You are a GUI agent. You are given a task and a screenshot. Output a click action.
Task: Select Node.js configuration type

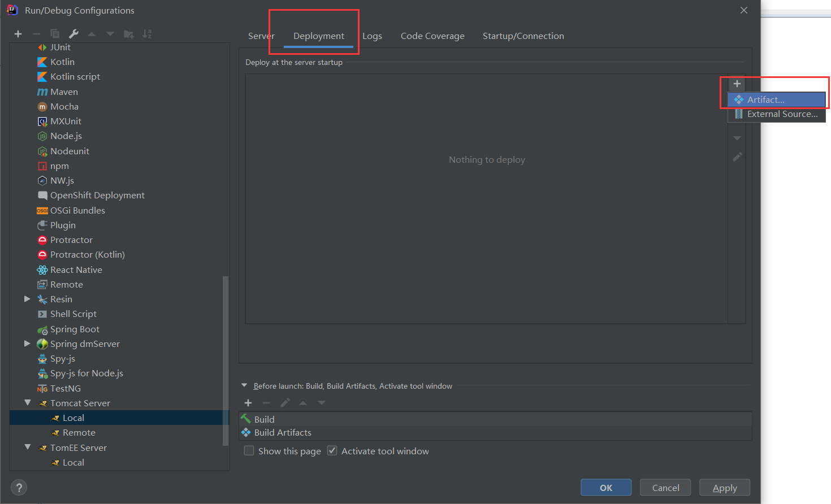pyautogui.click(x=66, y=136)
